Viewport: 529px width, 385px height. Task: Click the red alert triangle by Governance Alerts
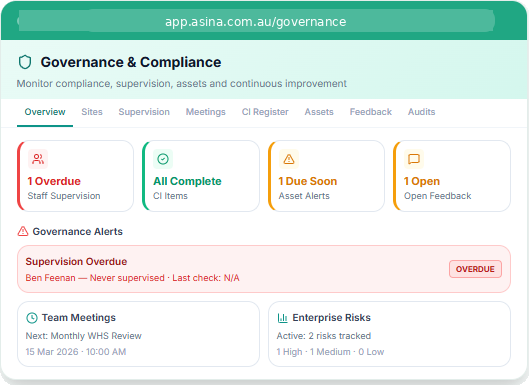tap(23, 231)
